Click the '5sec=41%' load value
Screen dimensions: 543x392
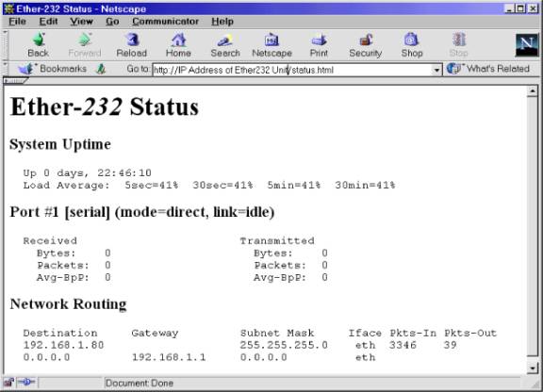click(x=152, y=186)
